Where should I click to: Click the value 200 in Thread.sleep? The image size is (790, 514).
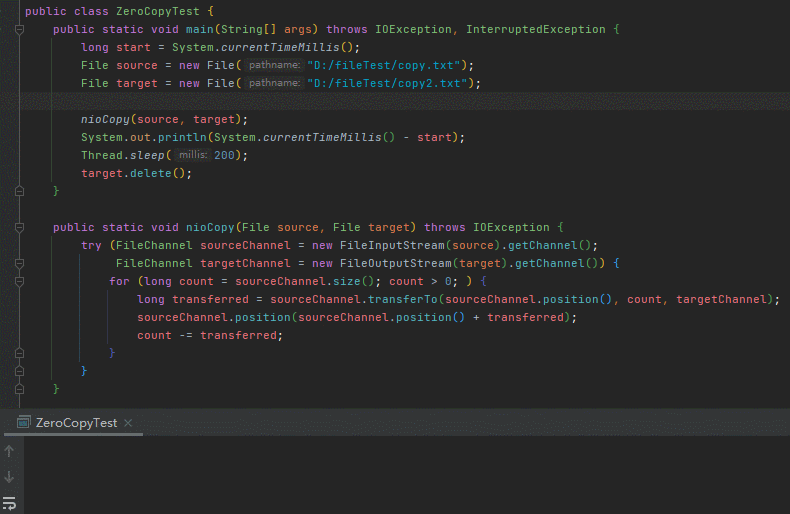[x=224, y=155]
